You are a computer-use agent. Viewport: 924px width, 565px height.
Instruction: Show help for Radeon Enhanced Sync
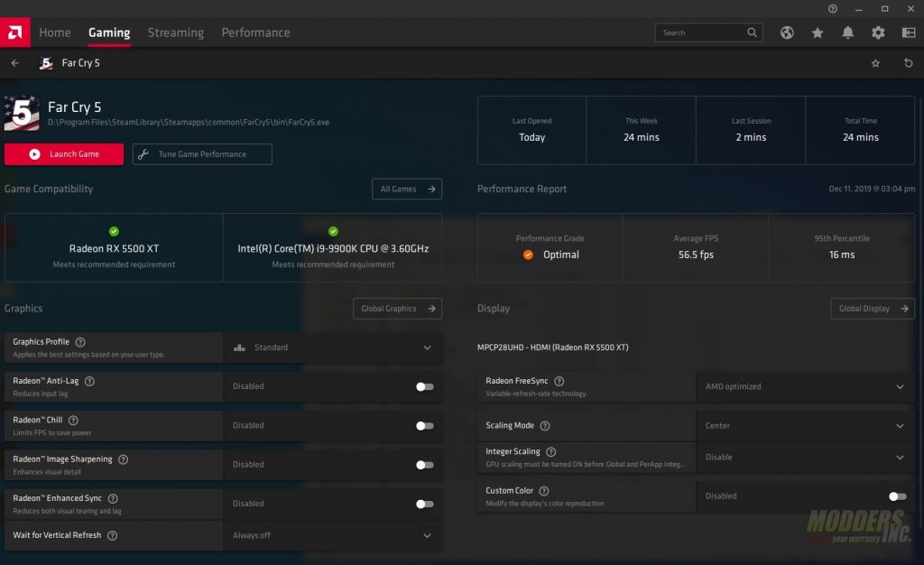pos(113,498)
